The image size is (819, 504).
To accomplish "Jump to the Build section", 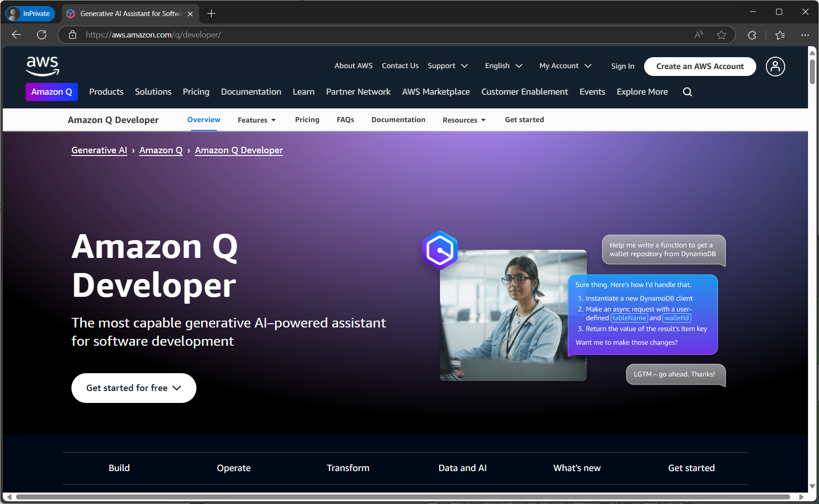I will click(119, 468).
